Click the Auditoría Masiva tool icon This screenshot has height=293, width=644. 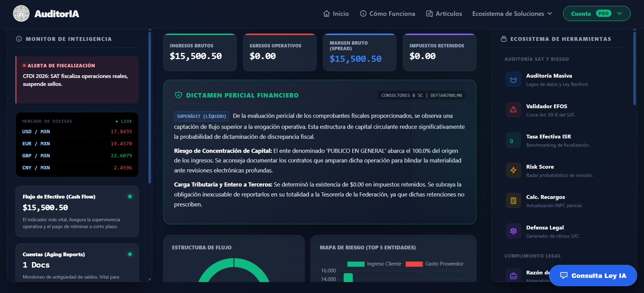(x=513, y=80)
